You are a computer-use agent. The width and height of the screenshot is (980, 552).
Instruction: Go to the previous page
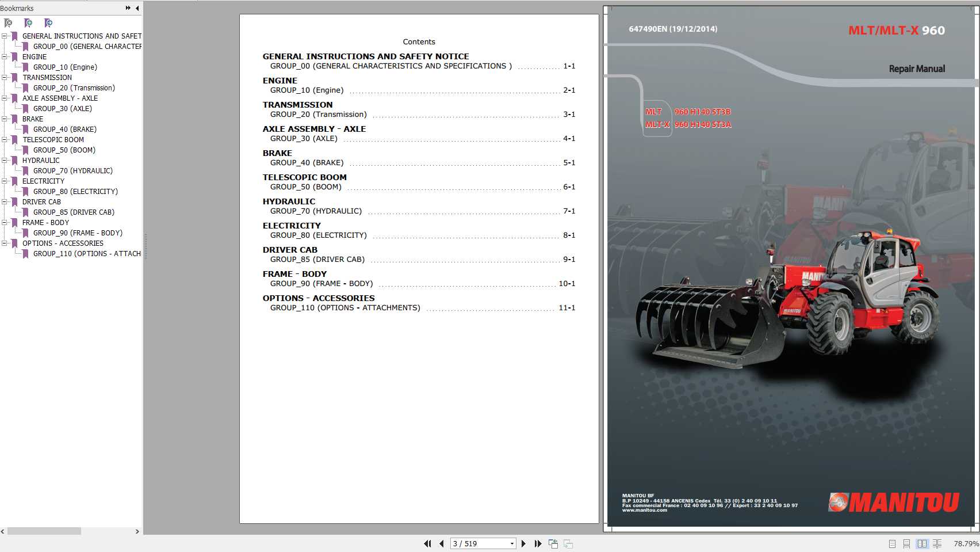click(x=441, y=543)
